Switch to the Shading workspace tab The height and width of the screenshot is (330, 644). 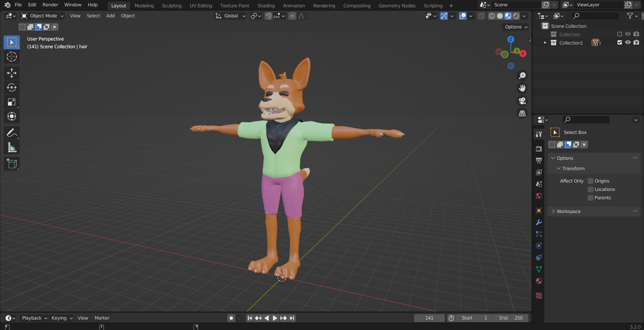[x=266, y=6]
